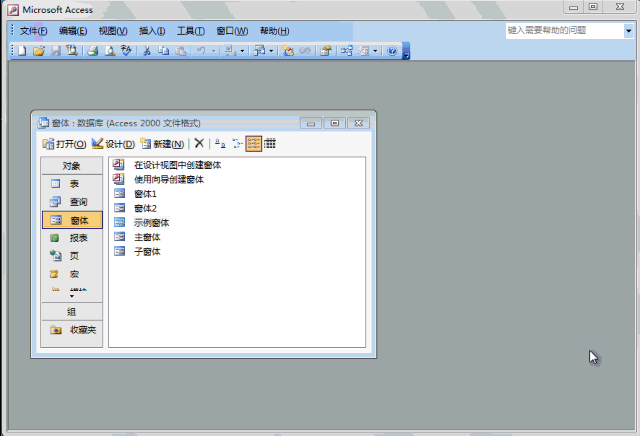Click the 对象 header button

[x=72, y=166]
